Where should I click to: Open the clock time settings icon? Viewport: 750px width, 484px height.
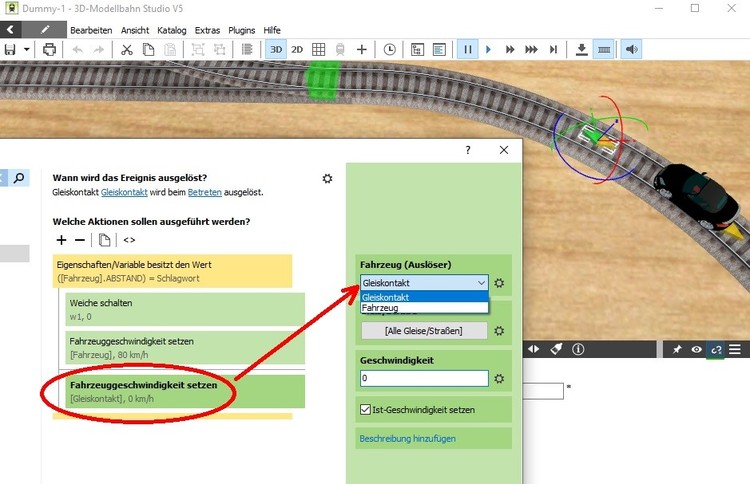tap(390, 49)
